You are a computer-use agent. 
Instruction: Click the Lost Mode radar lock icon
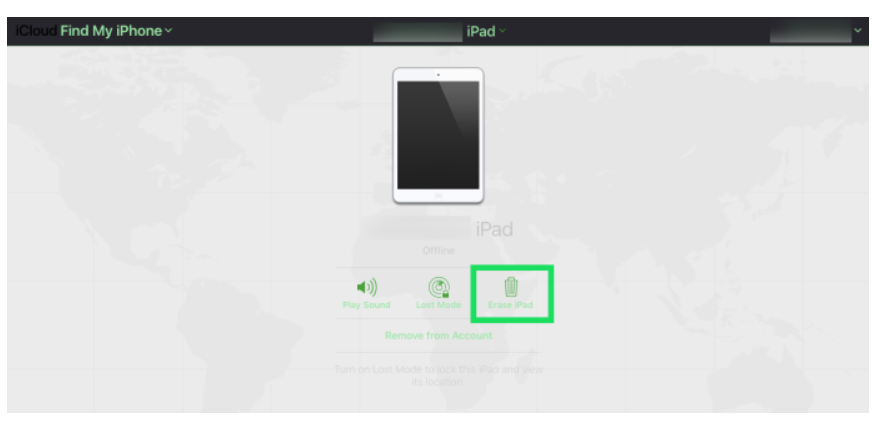[x=438, y=287]
